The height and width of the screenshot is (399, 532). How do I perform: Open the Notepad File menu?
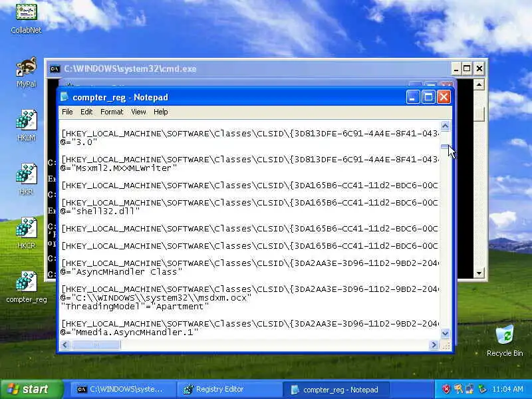click(x=67, y=112)
